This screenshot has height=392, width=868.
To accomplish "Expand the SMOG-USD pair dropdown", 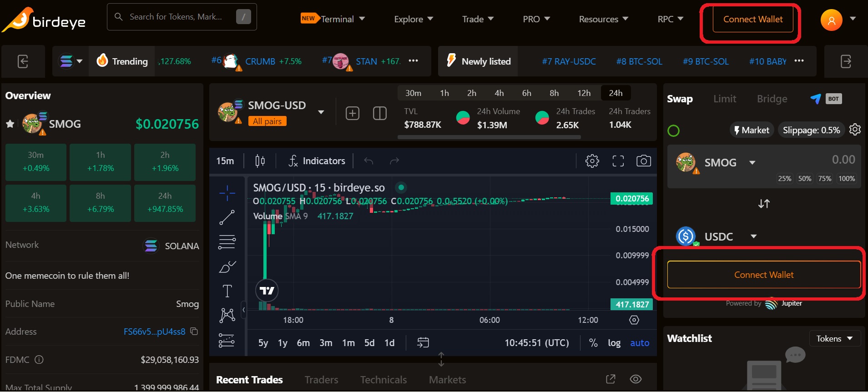I will click(321, 112).
